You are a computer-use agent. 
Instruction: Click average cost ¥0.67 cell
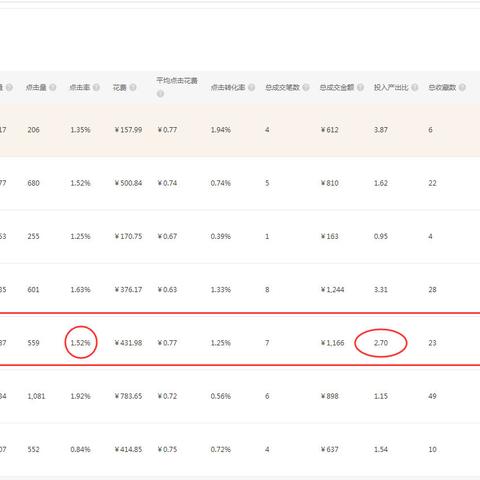[167, 236]
